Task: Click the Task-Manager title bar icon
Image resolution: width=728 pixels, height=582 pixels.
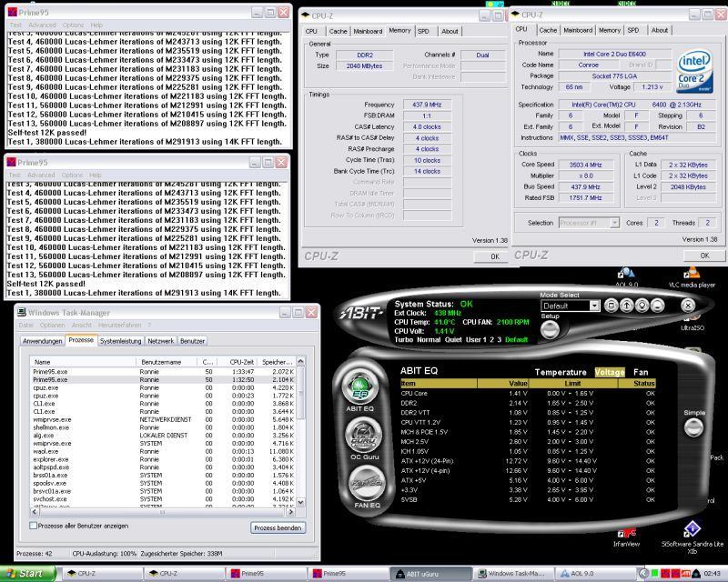Action: click(22, 312)
